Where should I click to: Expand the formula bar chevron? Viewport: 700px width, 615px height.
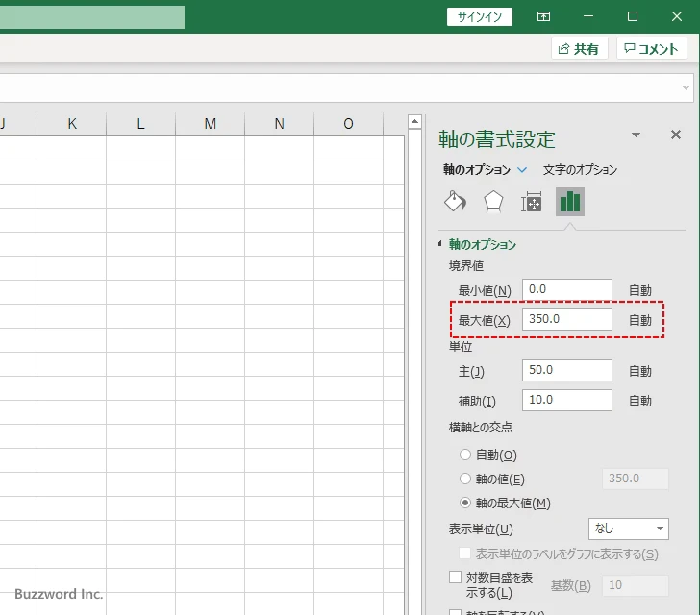[x=687, y=87]
